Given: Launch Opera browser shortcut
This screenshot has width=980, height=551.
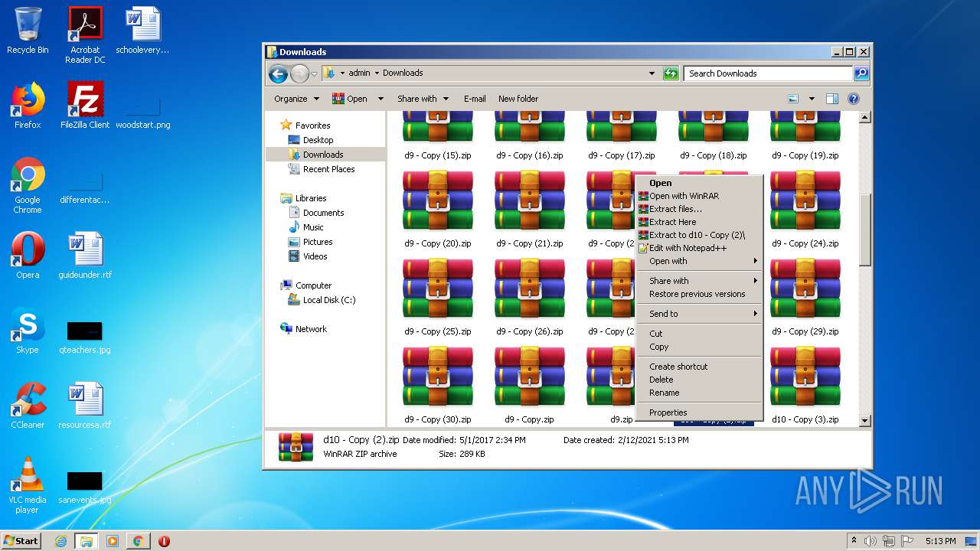Looking at the screenshot, I should click(28, 256).
